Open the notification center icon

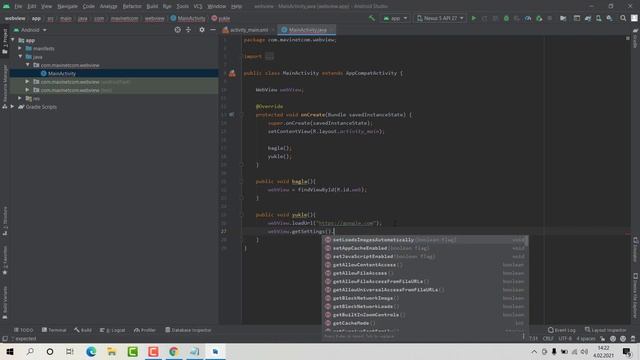627,351
